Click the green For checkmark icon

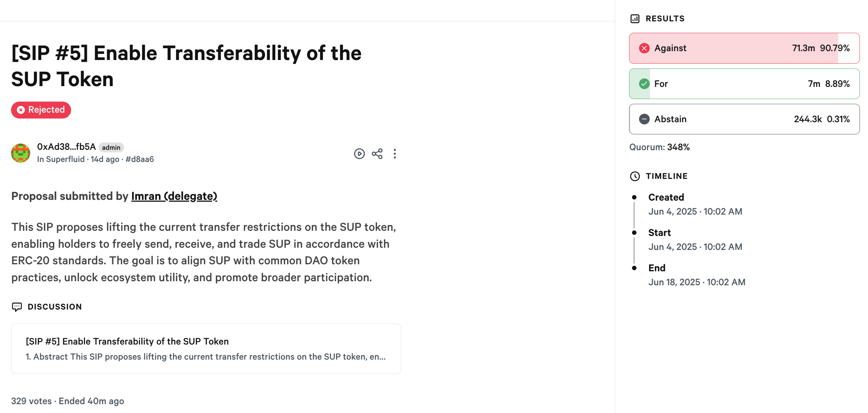(x=644, y=84)
